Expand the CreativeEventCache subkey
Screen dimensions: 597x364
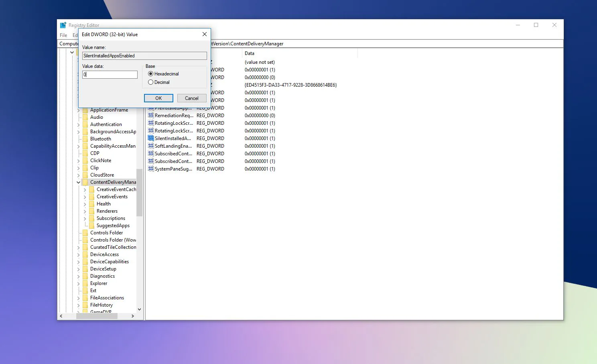[85, 189]
